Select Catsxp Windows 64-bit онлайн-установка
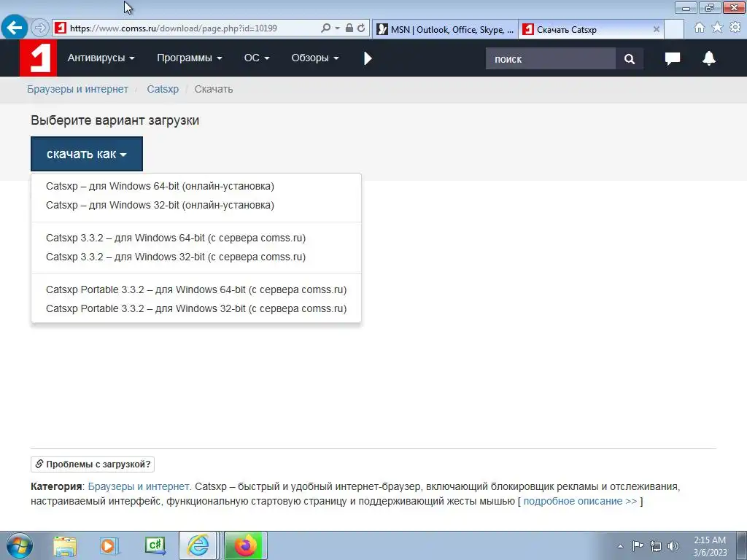 pos(160,186)
